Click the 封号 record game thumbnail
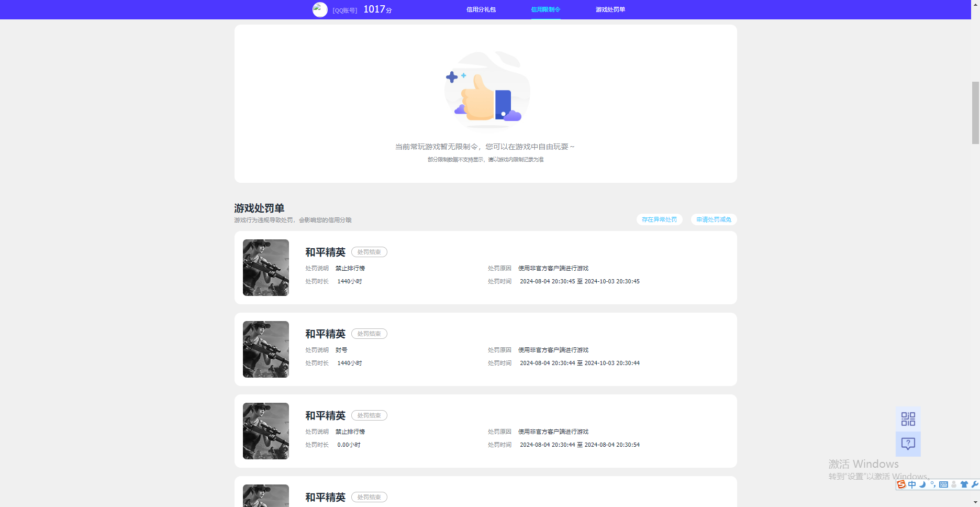The width and height of the screenshot is (980, 507). pyautogui.click(x=266, y=349)
